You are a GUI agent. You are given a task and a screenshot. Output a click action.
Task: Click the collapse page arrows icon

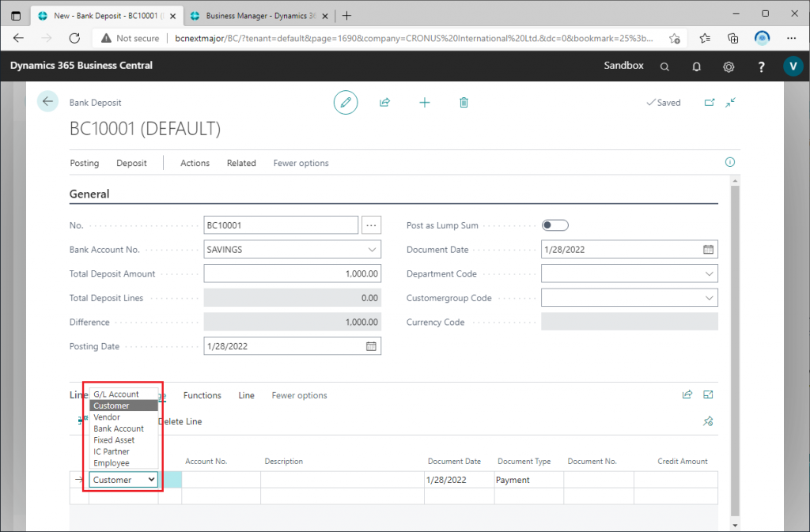730,102
